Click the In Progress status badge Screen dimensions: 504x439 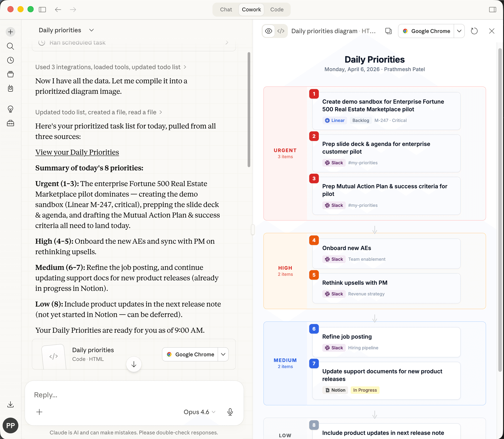tap(365, 390)
